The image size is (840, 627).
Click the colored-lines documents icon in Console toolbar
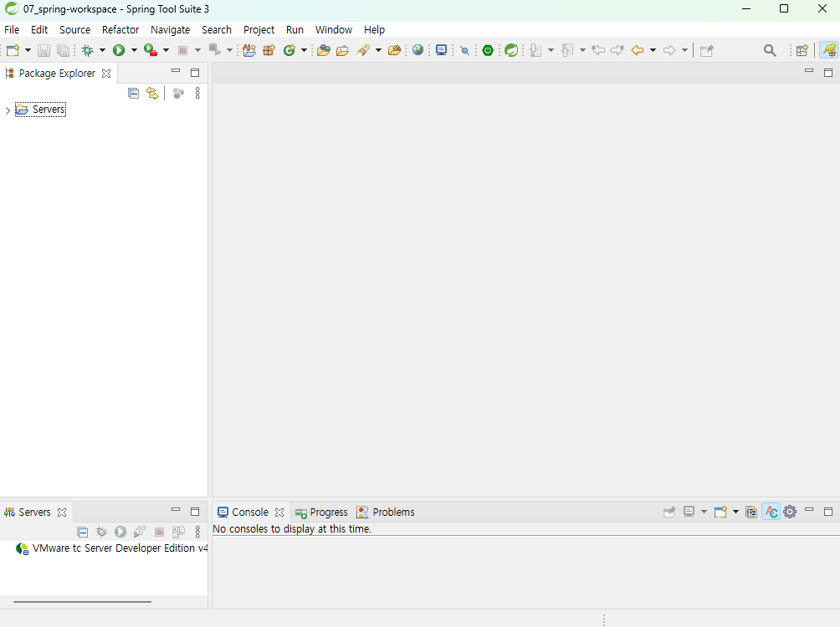coord(751,512)
